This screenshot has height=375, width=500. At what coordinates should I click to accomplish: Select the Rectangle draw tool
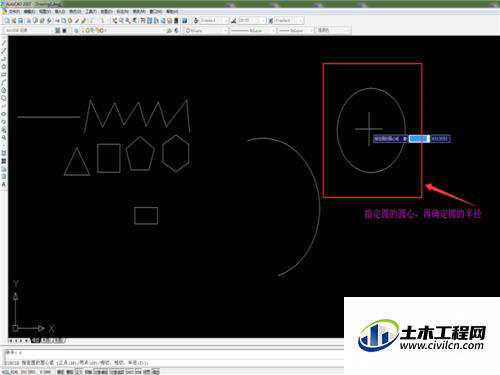click(x=4, y=74)
